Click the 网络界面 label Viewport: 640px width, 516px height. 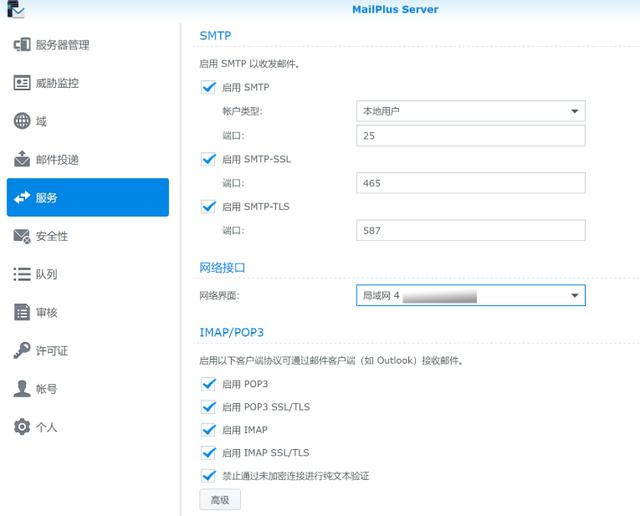click(x=220, y=295)
